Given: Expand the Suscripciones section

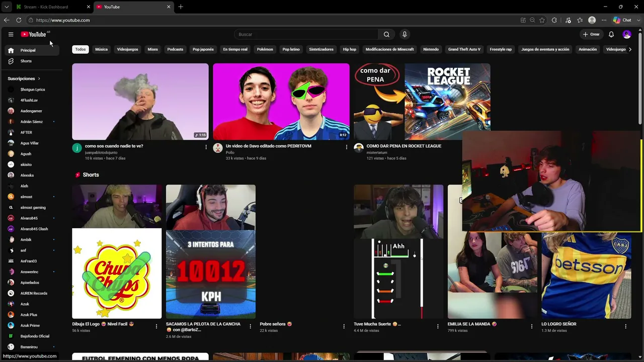Looking at the screenshot, I should [24, 78].
